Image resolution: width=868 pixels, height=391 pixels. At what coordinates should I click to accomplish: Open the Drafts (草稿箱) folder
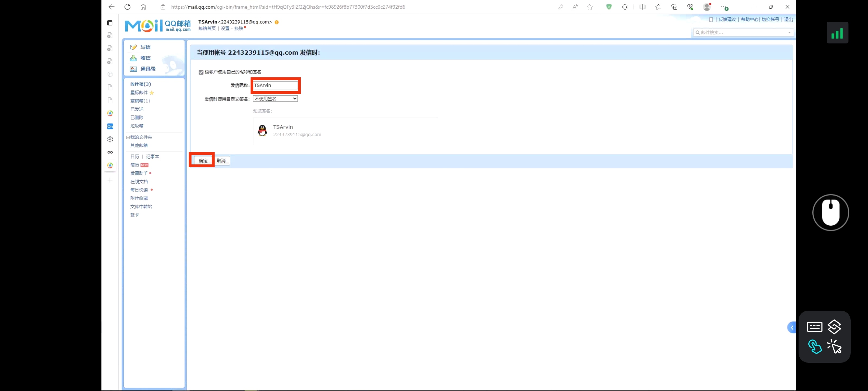[140, 101]
